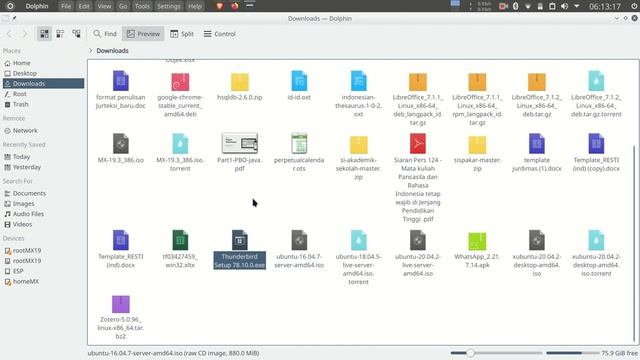The width and height of the screenshot is (640, 360).
Task: Select Siaran Pers 124 PDF icon
Action: (x=418, y=144)
